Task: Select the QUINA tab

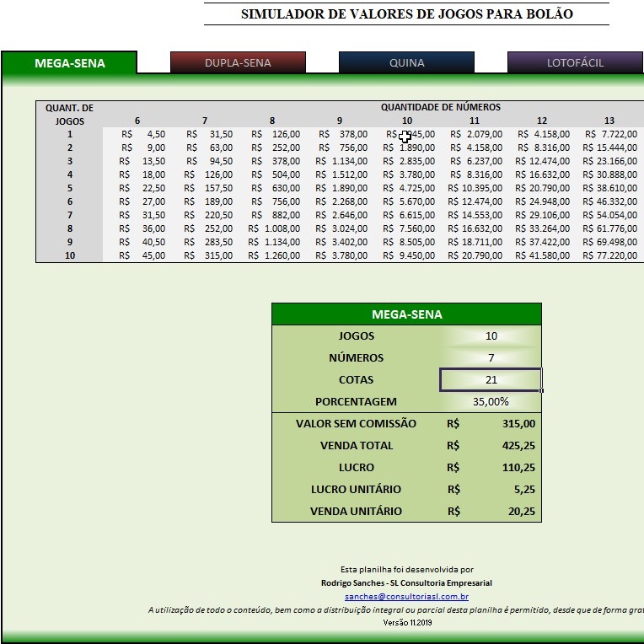Action: (406, 63)
